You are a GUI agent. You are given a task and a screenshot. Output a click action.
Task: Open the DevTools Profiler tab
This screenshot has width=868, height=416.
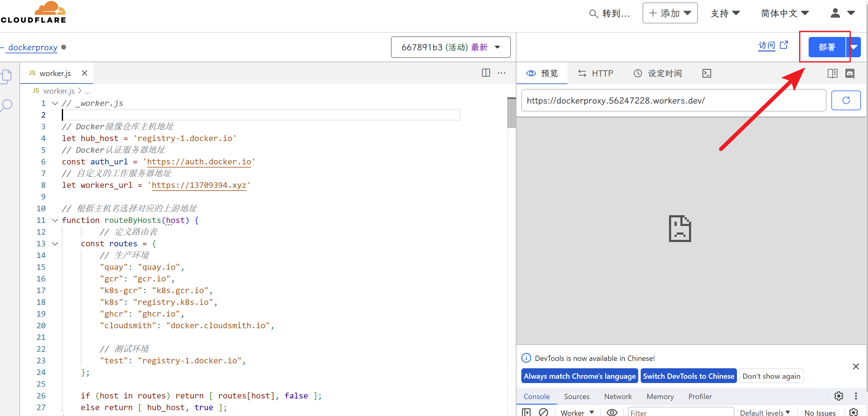click(x=700, y=396)
